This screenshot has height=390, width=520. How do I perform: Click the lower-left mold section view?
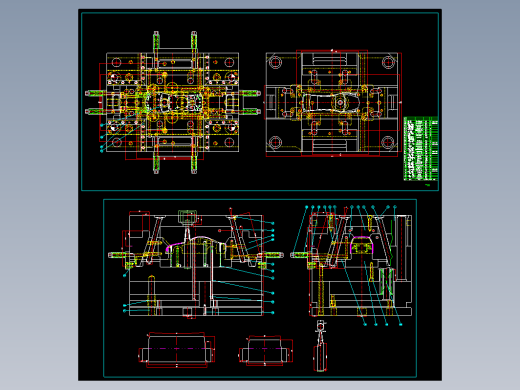(x=196, y=262)
